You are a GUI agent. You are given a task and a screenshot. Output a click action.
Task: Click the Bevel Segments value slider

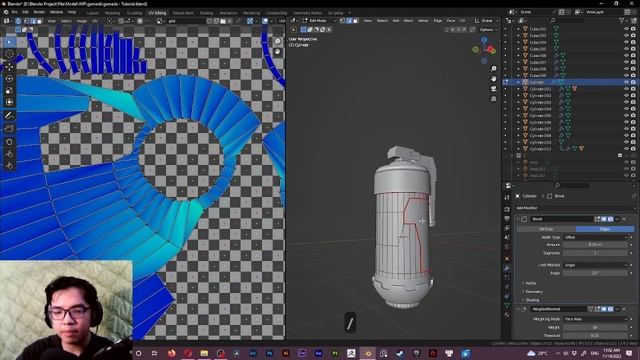[595, 253]
